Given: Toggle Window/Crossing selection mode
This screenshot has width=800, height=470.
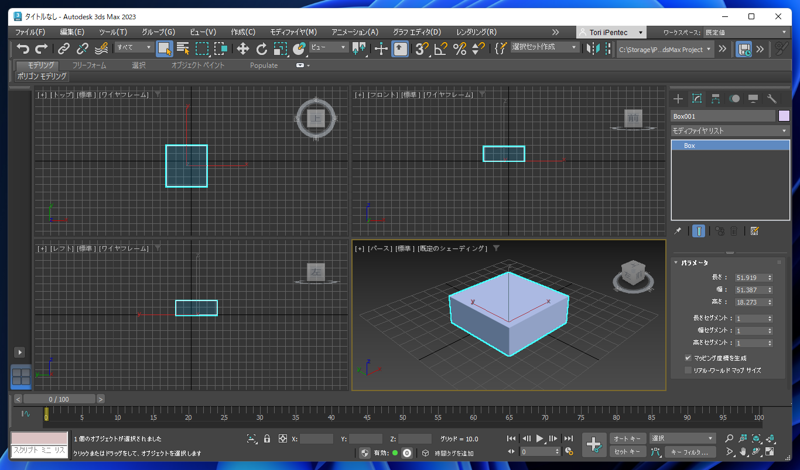Looking at the screenshot, I should tap(220, 48).
